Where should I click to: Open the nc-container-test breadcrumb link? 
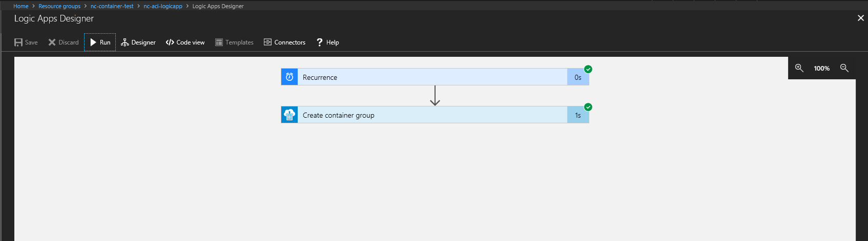[112, 6]
